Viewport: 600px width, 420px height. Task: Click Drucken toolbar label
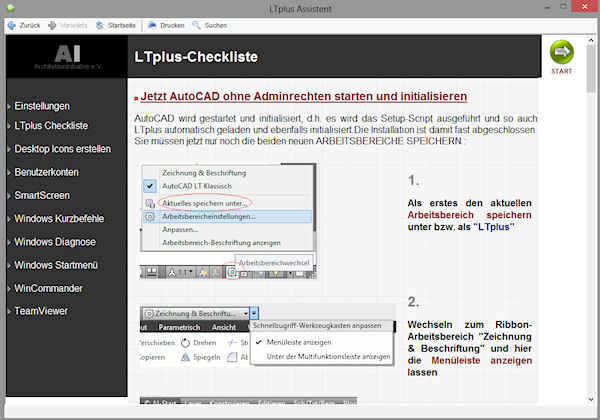coord(172,25)
